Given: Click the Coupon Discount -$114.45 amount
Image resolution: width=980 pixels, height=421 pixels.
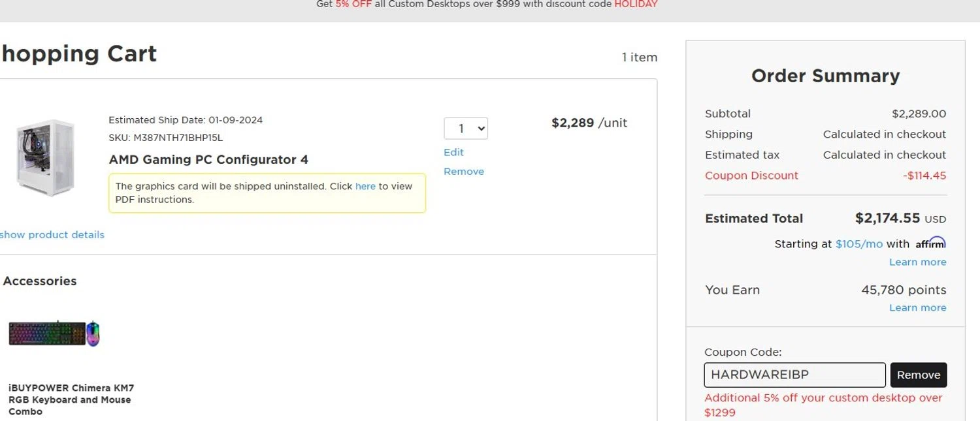Looking at the screenshot, I should [x=925, y=176].
